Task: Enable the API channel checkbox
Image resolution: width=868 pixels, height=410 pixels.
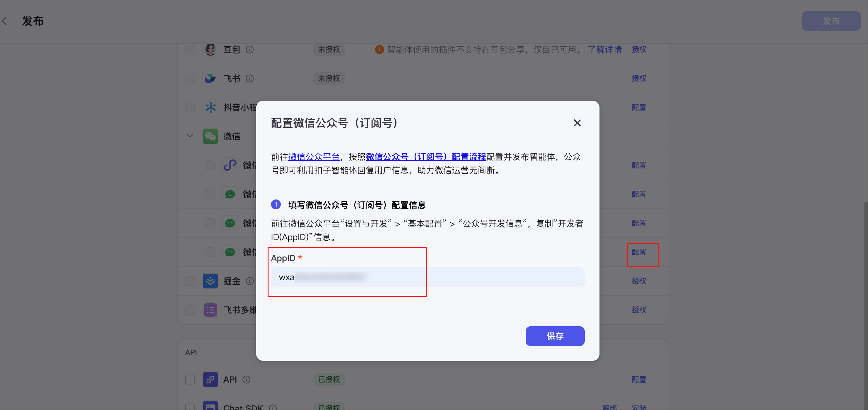Action: 190,380
